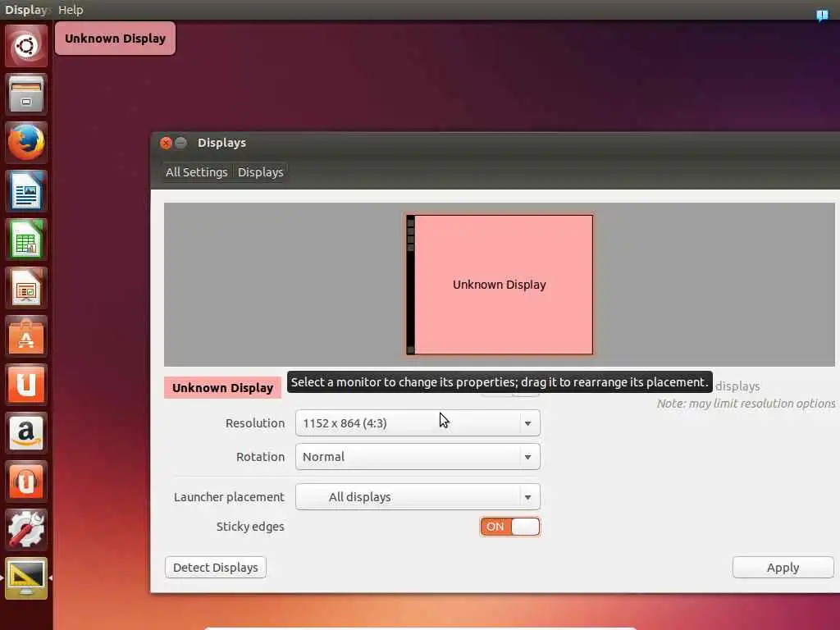Screen dimensions: 840x630
Task: Click the indicator icon in top panel
Action: tap(822, 15)
